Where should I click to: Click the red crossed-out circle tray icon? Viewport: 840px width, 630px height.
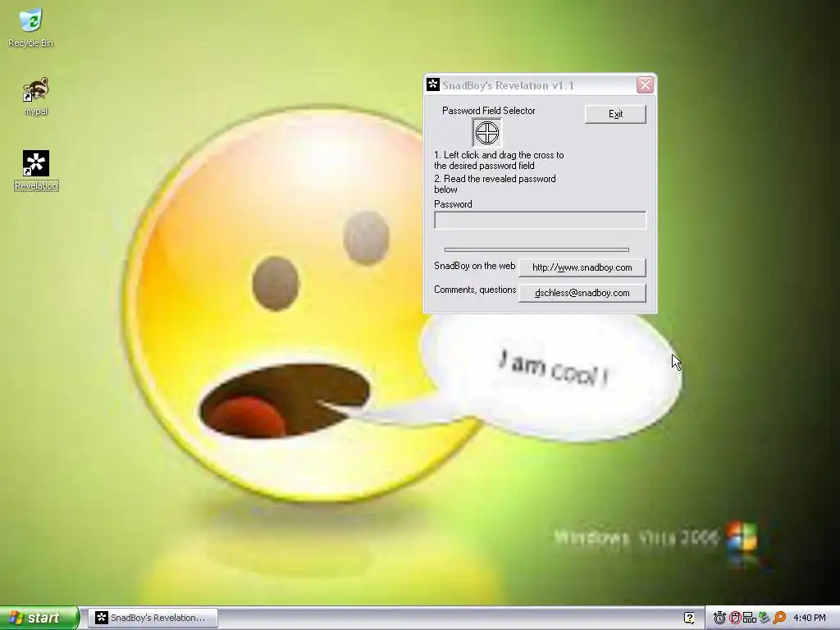(735, 618)
